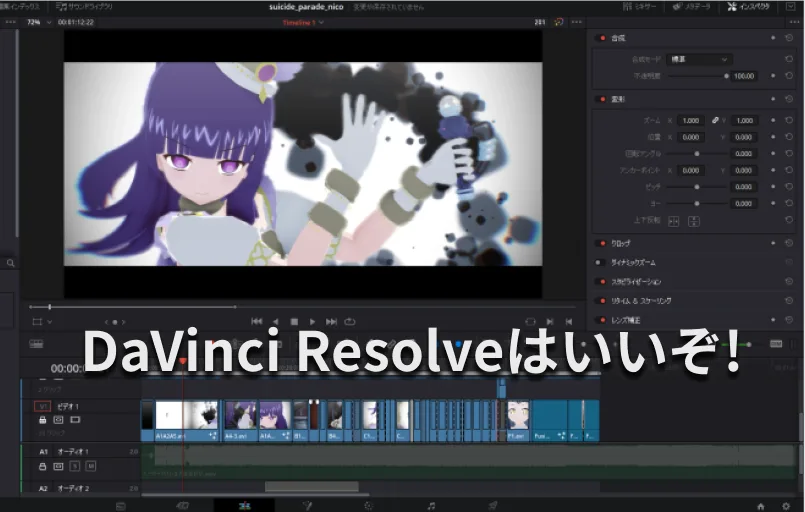
Task: Click the Stop button in transport controls
Action: [x=294, y=322]
